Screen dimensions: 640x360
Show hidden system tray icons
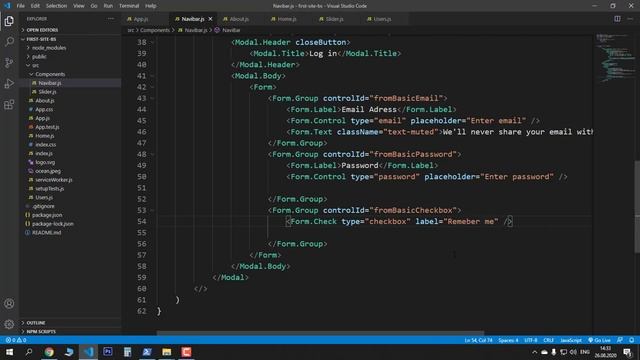(534, 352)
